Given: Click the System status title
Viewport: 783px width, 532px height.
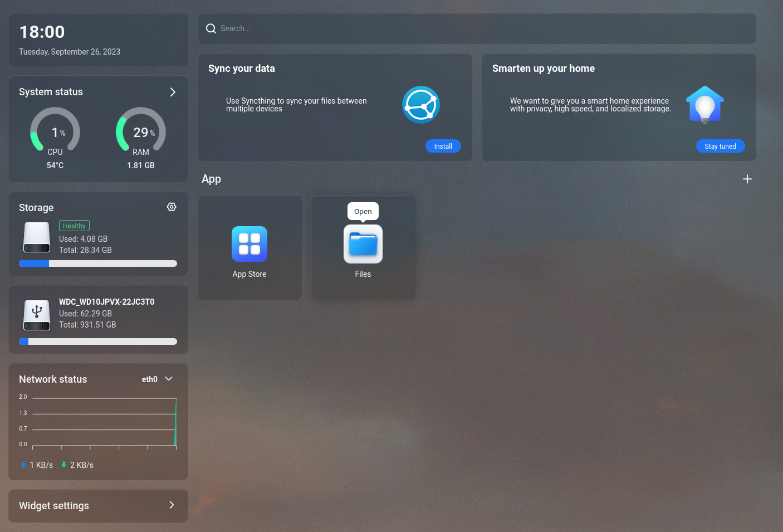Looking at the screenshot, I should point(51,92).
